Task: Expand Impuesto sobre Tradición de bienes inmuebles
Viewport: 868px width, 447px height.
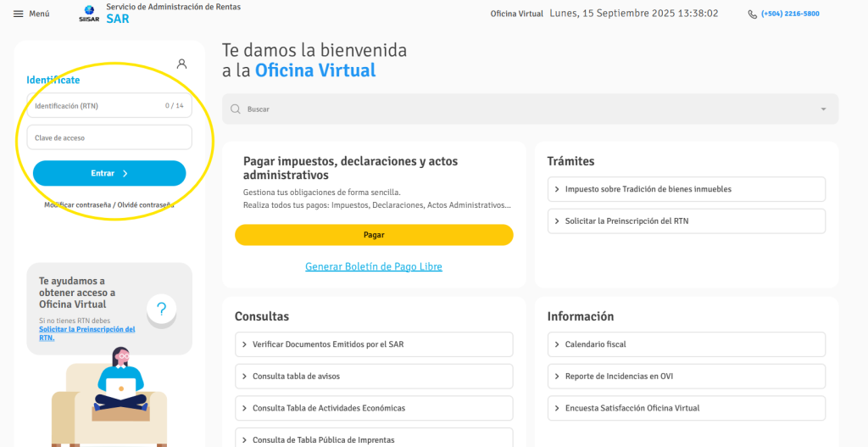Action: click(x=687, y=189)
